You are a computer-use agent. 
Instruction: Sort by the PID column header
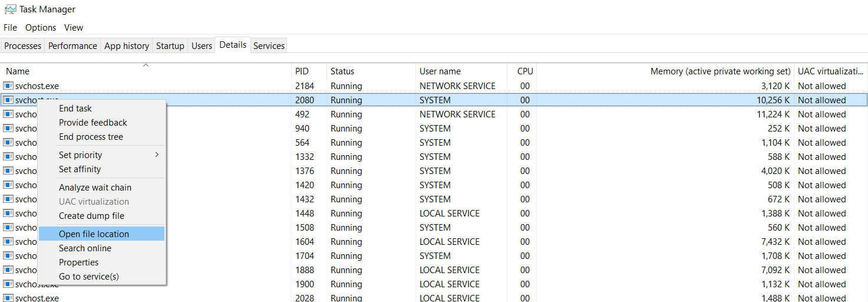pos(309,71)
